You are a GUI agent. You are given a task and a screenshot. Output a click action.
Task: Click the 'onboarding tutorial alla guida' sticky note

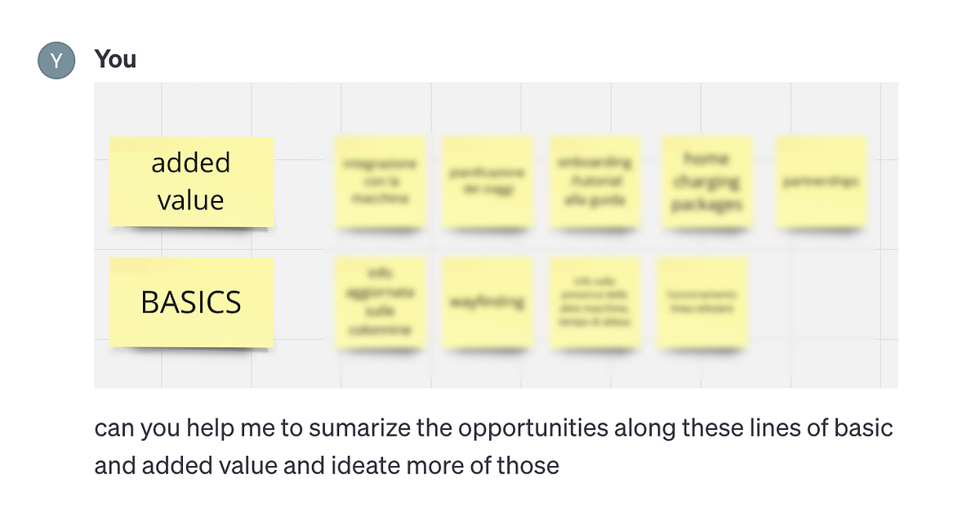(x=595, y=181)
